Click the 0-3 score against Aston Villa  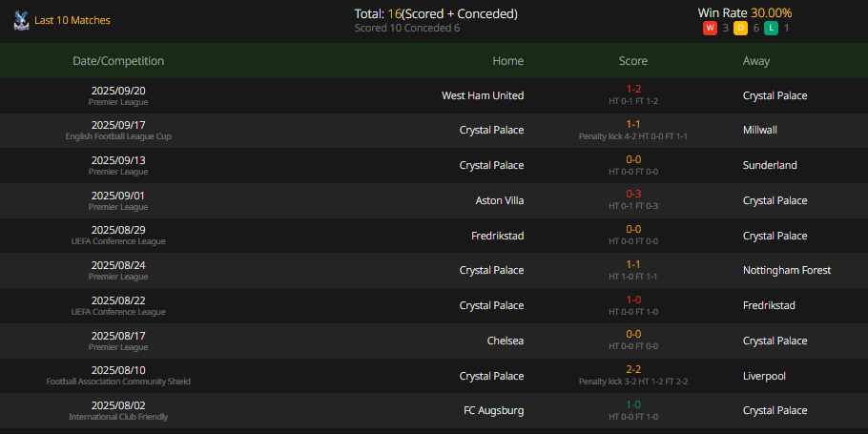coord(633,194)
